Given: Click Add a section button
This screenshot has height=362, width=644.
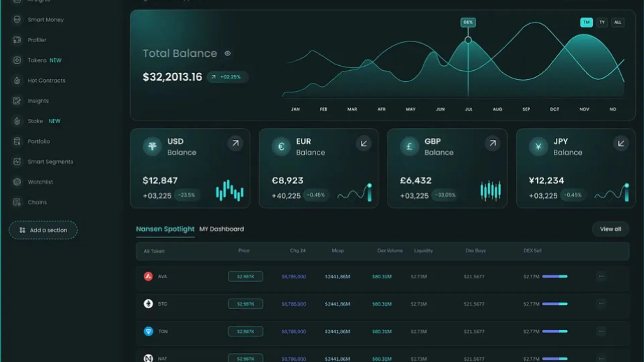Looking at the screenshot, I should 43,230.
